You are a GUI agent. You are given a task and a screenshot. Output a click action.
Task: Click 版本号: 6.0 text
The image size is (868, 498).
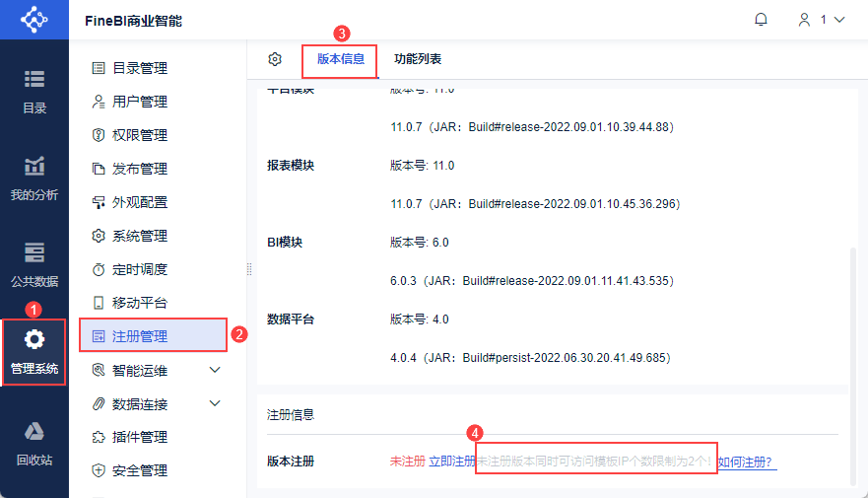point(419,242)
